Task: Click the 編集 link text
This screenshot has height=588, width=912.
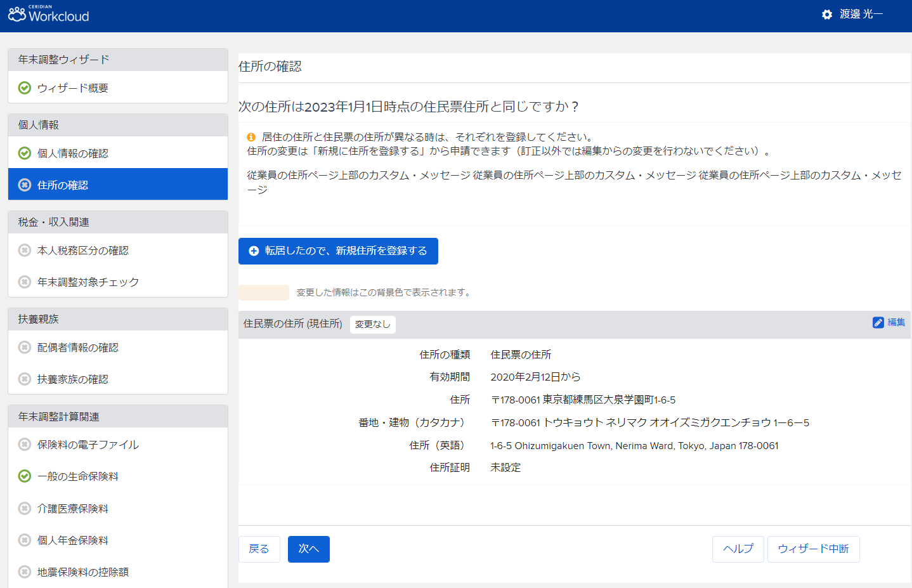Action: [896, 323]
